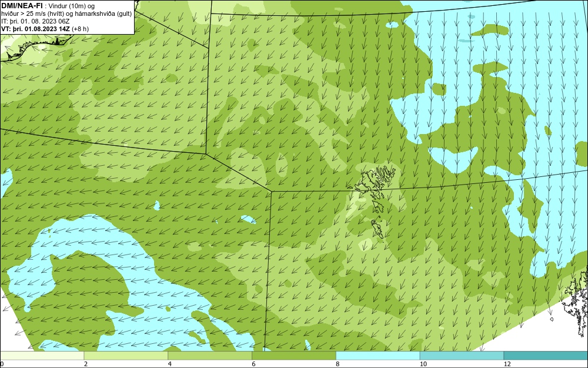Image resolution: width=588 pixels, height=368 pixels.
Task: Click the DMI/NEA-FI title text
Action: pyautogui.click(x=22, y=6)
